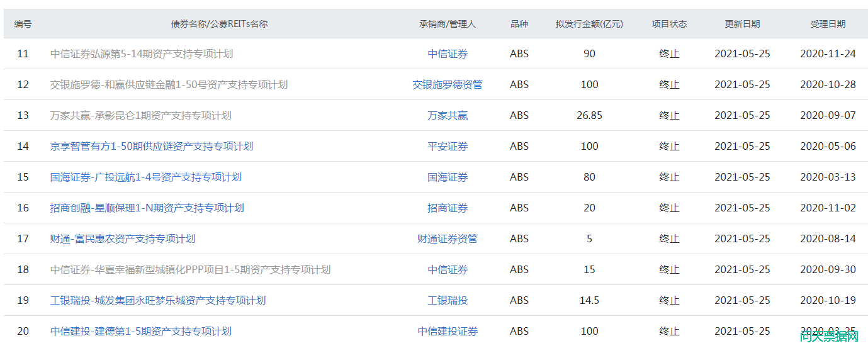Open 中信建投-建德第1-5期资产支持专项计划
Viewport: 868px width, 353px height.
click(141, 332)
